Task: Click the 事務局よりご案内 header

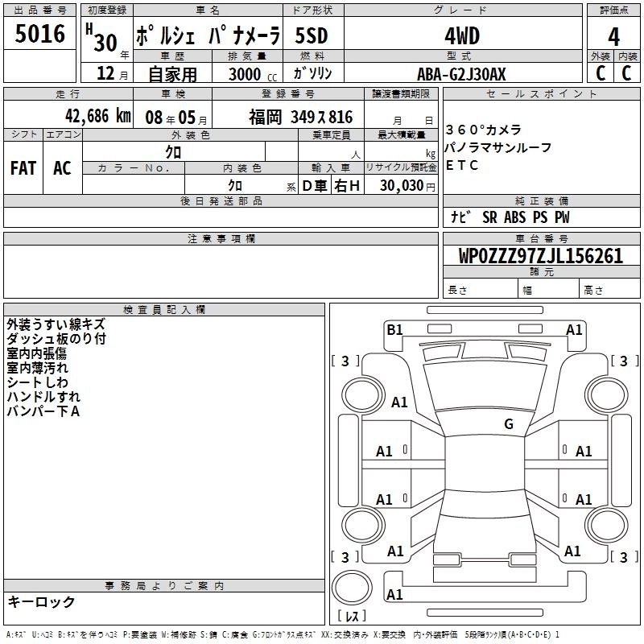Action: pyautogui.click(x=164, y=586)
